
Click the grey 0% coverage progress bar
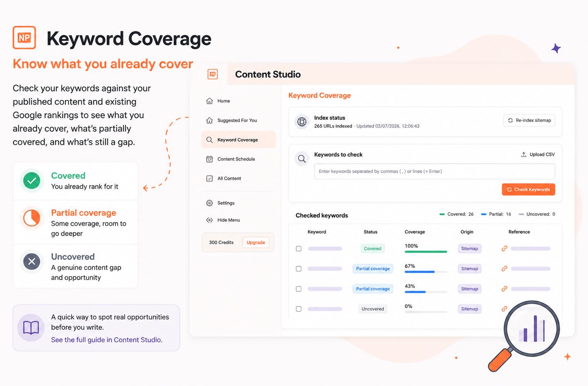[426, 312]
